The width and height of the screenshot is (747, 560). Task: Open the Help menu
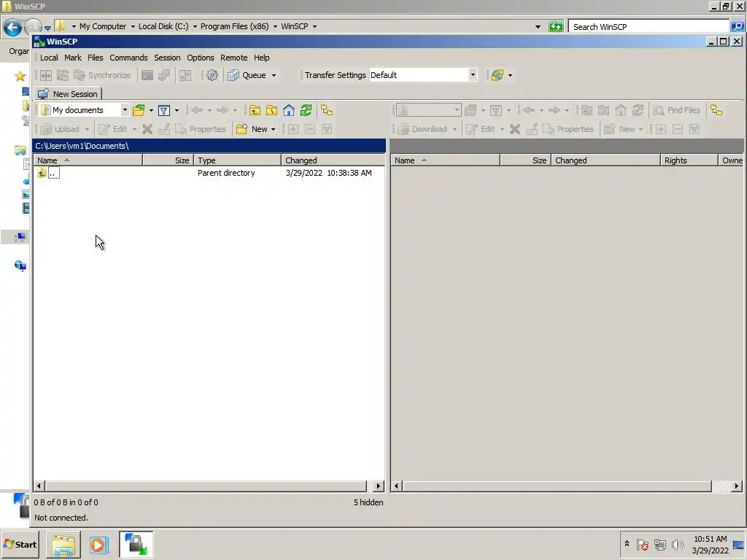tap(262, 58)
